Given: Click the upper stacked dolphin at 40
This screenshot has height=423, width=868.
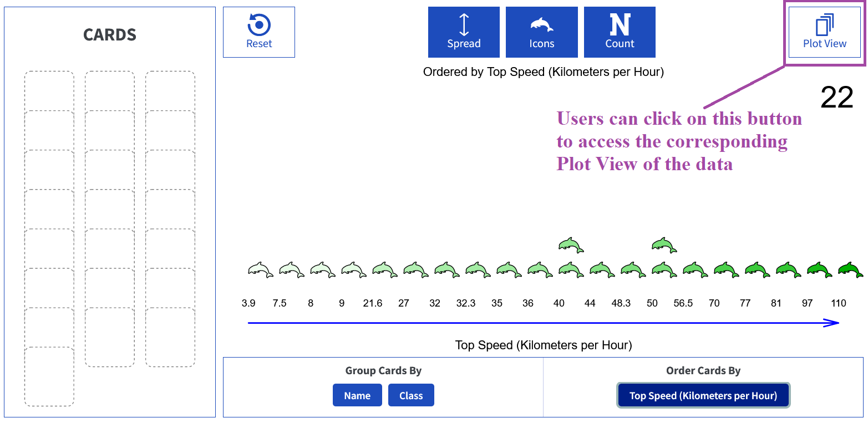Looking at the screenshot, I should pos(571,244).
